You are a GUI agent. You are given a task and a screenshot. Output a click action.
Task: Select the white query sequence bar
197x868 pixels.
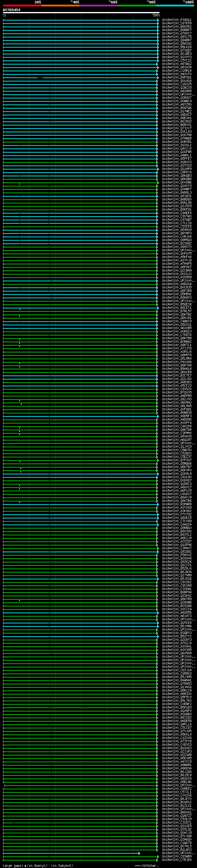81,13
